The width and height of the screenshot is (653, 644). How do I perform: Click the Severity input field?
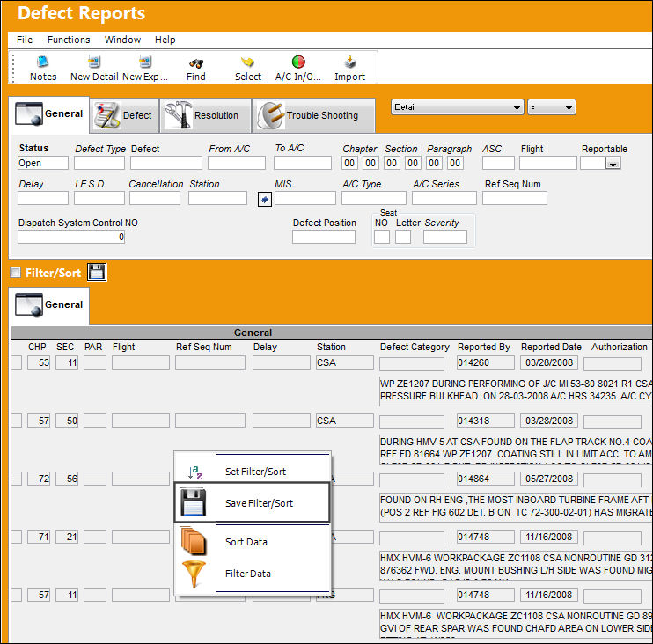pyautogui.click(x=445, y=237)
